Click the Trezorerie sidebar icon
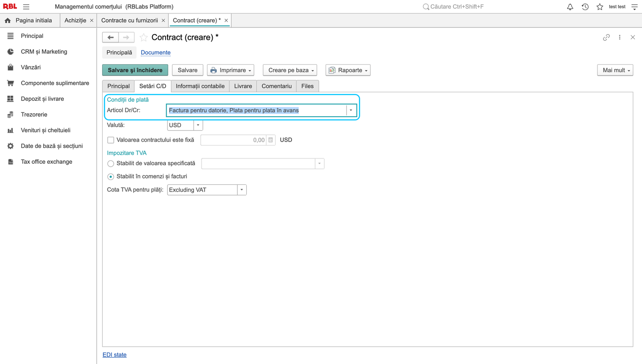This screenshot has width=642, height=364. (x=11, y=115)
